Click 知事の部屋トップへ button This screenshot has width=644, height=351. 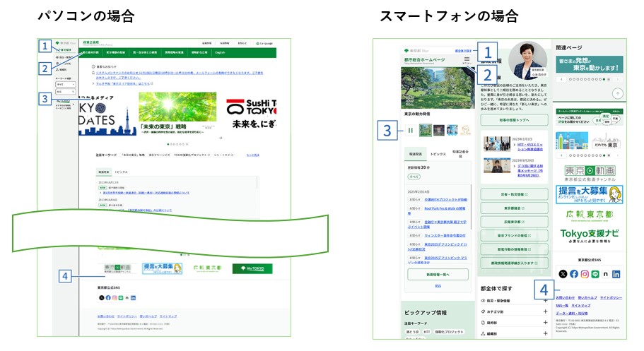514,120
